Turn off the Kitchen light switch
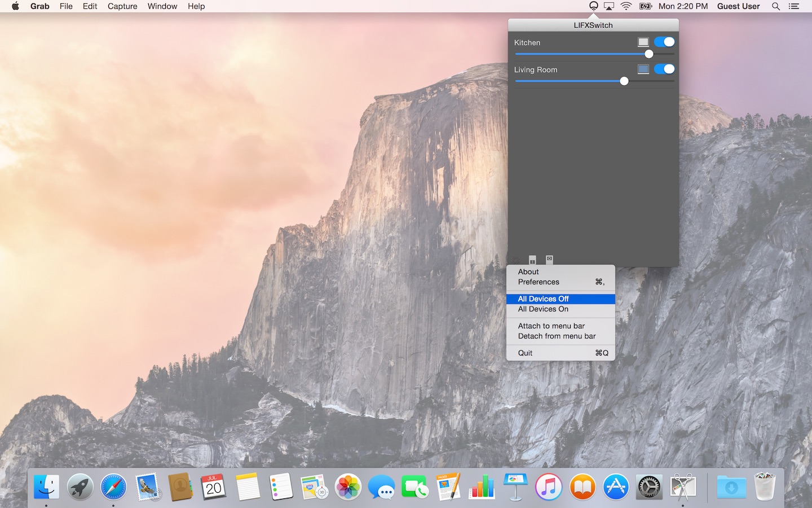The width and height of the screenshot is (812, 508). click(x=664, y=42)
